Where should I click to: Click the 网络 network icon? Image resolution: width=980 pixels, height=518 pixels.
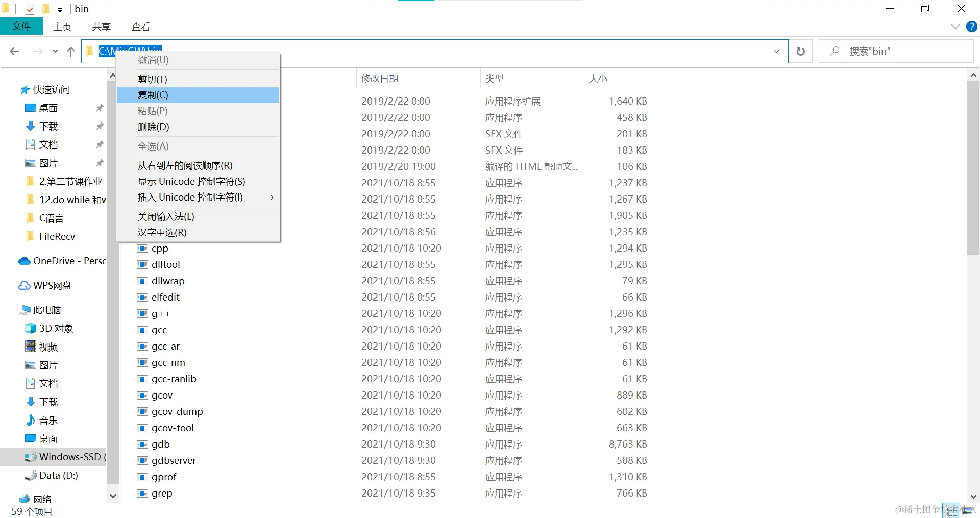point(24,499)
